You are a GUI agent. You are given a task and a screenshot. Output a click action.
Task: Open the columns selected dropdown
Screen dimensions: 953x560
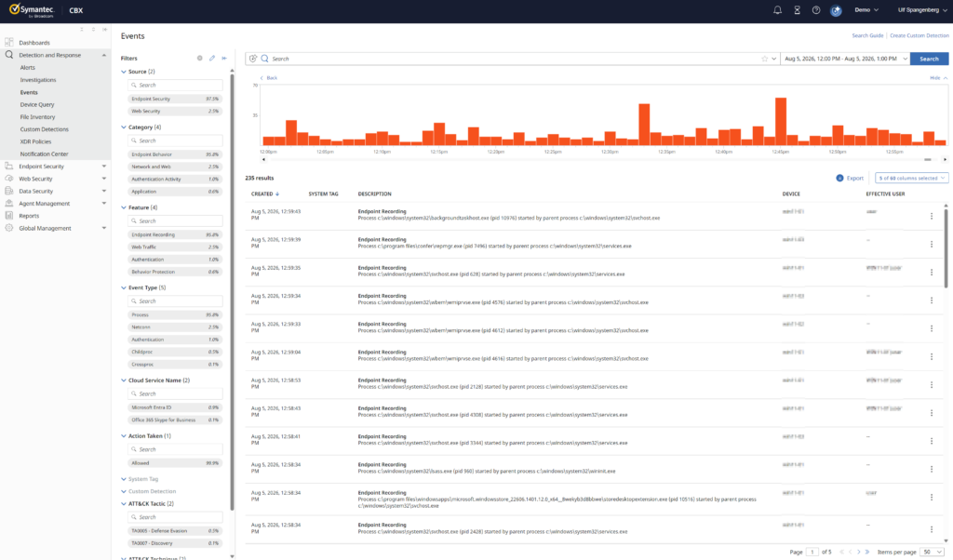pyautogui.click(x=912, y=178)
